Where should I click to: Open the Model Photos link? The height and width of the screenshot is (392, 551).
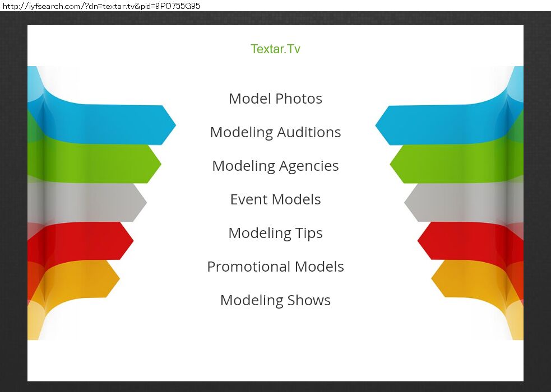275,99
